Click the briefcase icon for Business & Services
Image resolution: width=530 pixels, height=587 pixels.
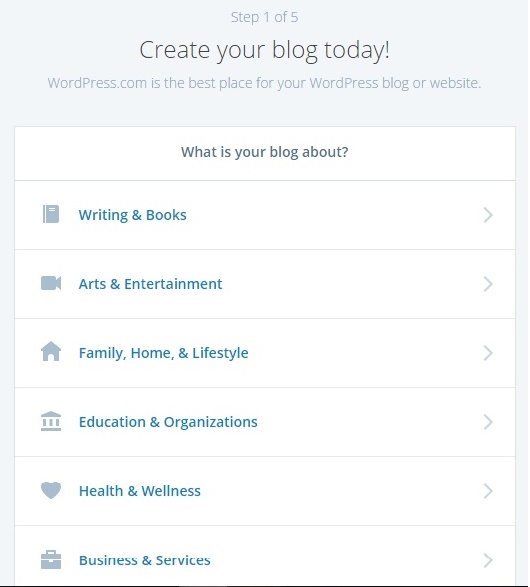tap(51, 560)
